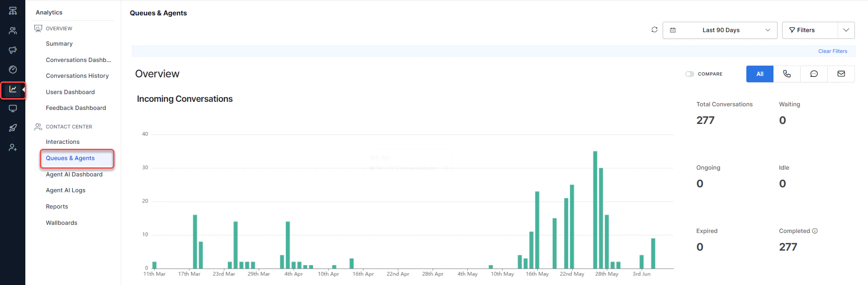
Task: Click the Waiting metric label
Action: tap(789, 104)
